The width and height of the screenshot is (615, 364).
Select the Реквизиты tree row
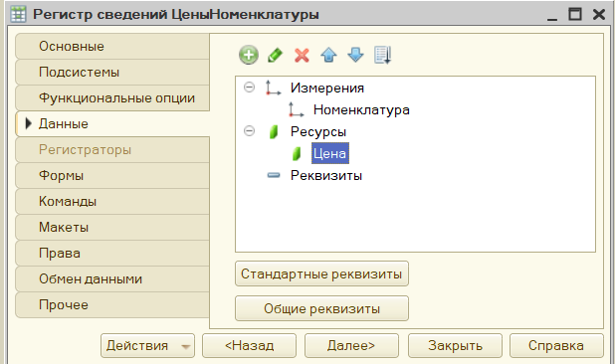(326, 175)
